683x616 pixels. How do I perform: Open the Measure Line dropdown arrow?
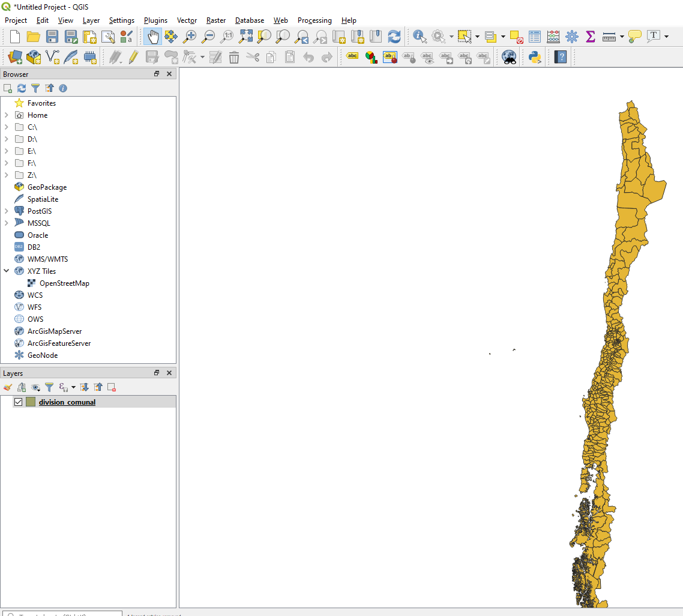(x=621, y=36)
